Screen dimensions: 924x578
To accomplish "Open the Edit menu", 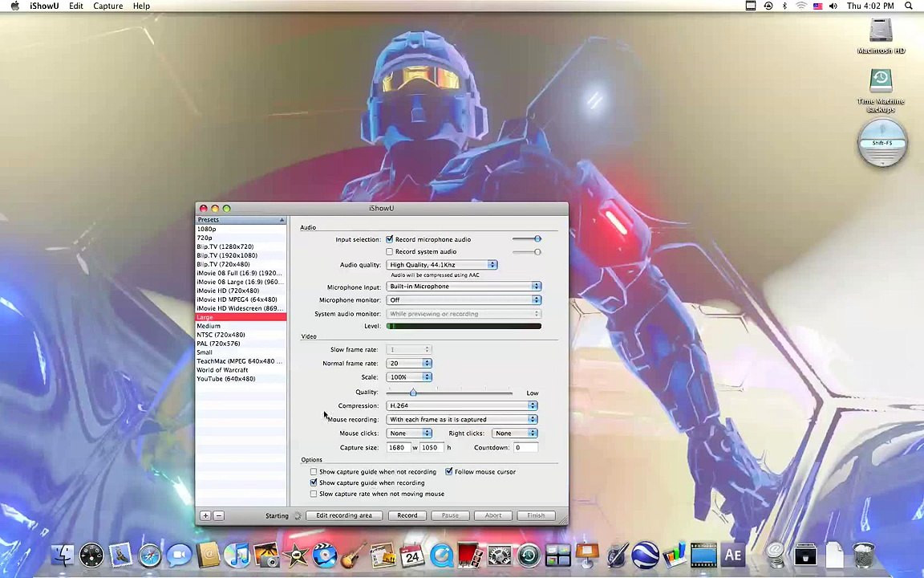I will (x=76, y=6).
